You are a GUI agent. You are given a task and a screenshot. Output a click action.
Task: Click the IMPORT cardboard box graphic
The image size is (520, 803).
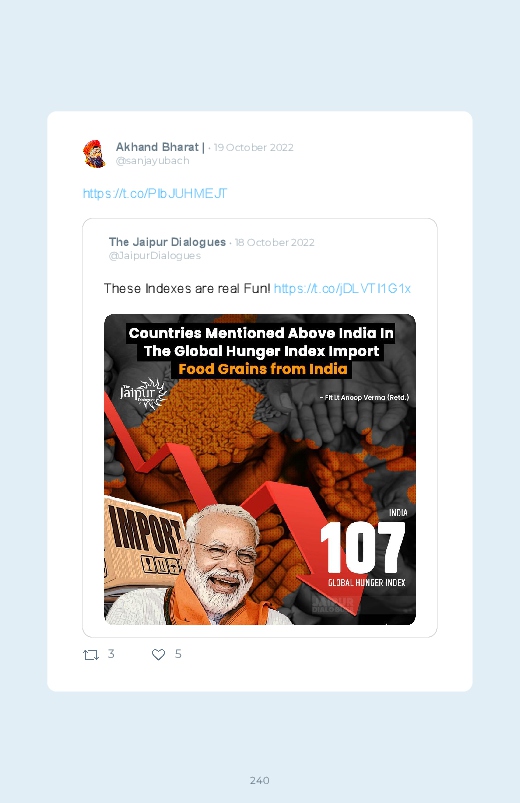(x=143, y=543)
